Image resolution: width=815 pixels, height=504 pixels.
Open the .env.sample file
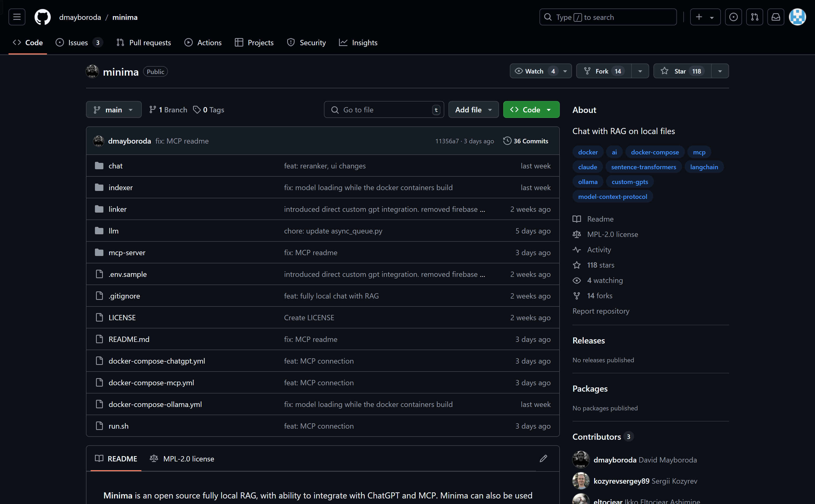tap(128, 274)
